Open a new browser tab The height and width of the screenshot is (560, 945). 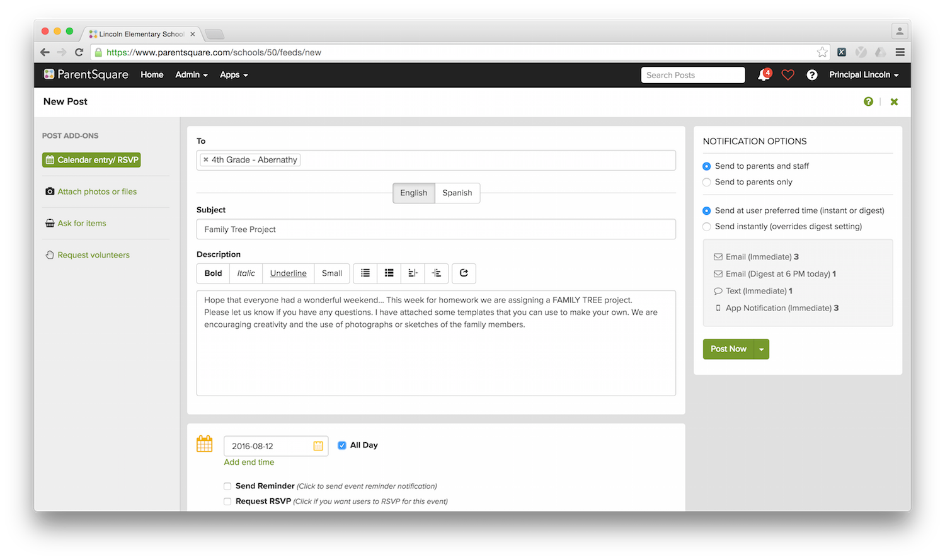tap(214, 34)
